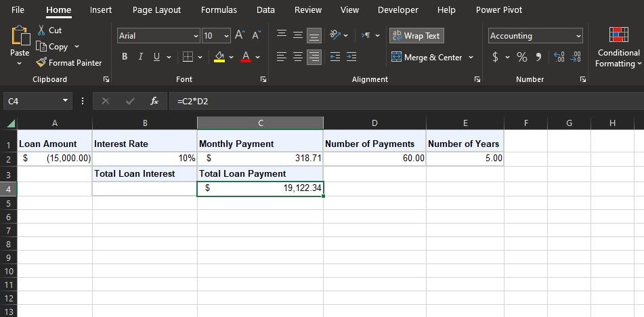The height and width of the screenshot is (317, 644).
Task: Switch to the Formulas tab
Action: (x=219, y=10)
